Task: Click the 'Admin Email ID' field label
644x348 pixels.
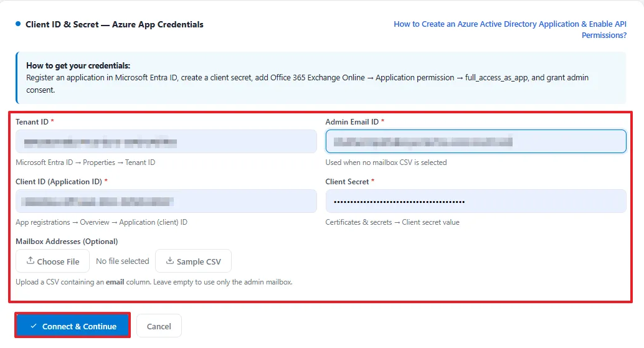Action: pos(352,122)
